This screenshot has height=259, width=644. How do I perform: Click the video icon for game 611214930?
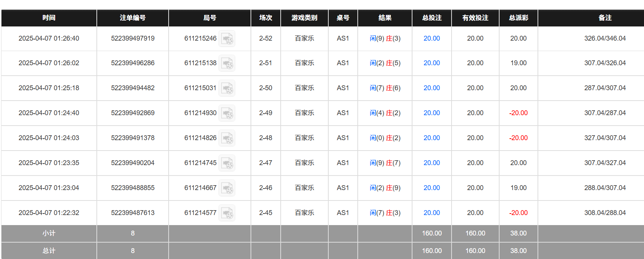coord(227,113)
